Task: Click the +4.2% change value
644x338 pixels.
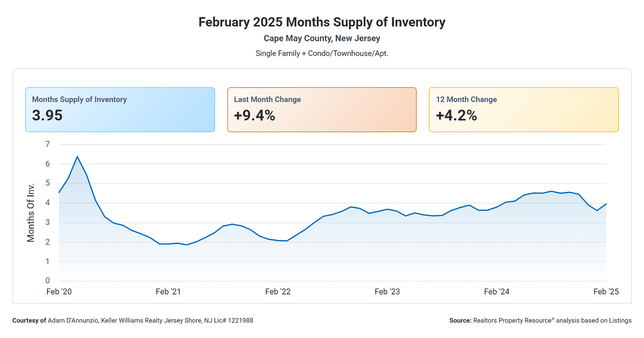Action: (456, 115)
